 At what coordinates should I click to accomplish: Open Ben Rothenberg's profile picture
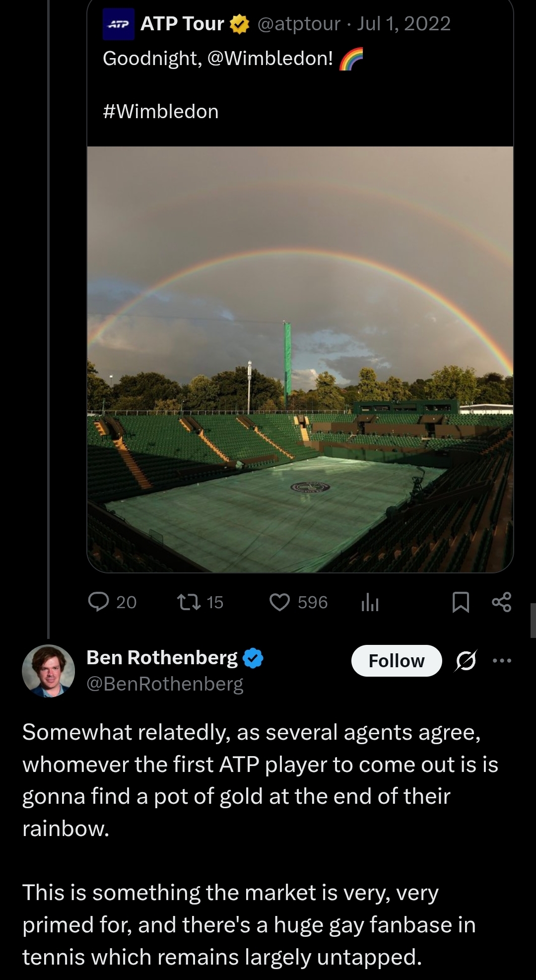tap(48, 671)
